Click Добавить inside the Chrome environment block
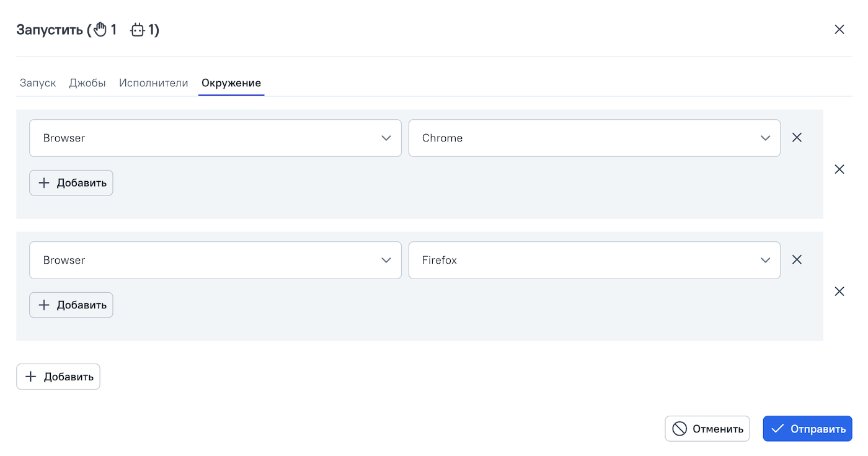868x456 pixels. pyautogui.click(x=71, y=183)
